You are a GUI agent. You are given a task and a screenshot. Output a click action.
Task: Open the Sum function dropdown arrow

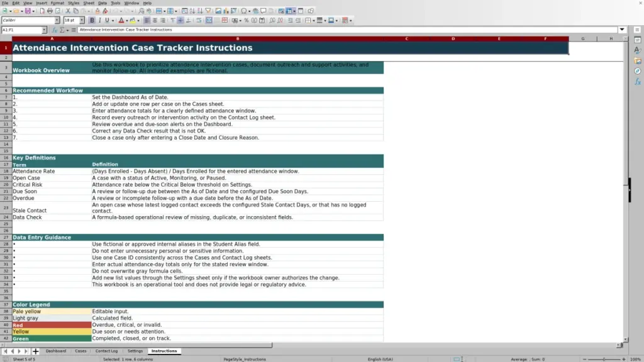point(67,30)
